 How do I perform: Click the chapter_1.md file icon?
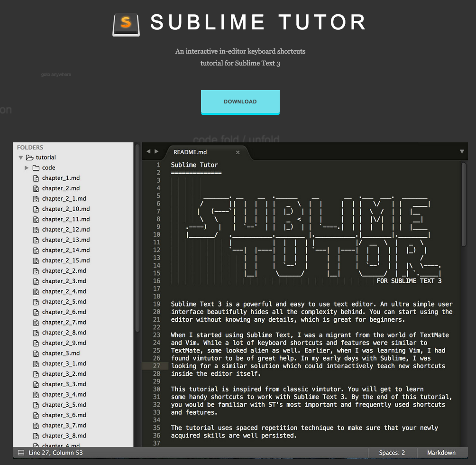pyautogui.click(x=36, y=178)
